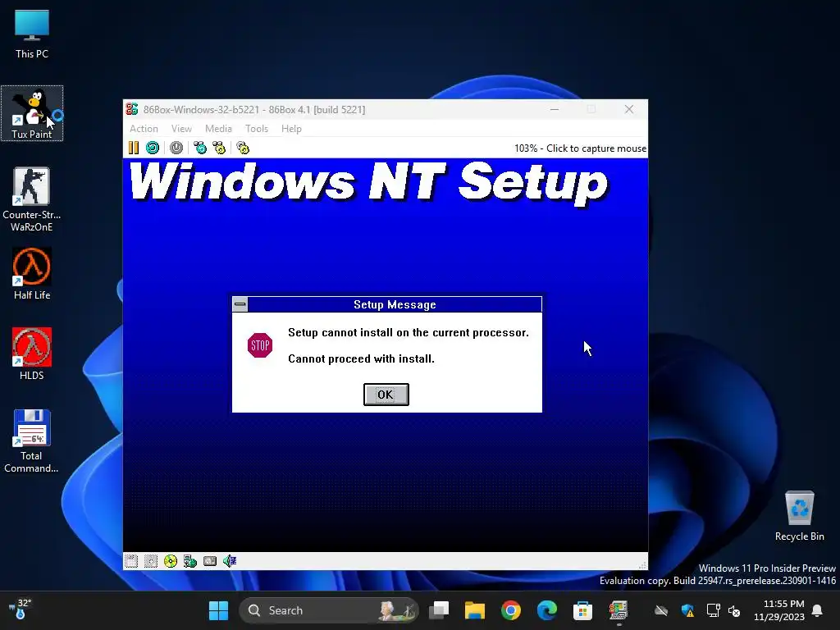
Task: Open the Media menu
Action: pos(218,129)
